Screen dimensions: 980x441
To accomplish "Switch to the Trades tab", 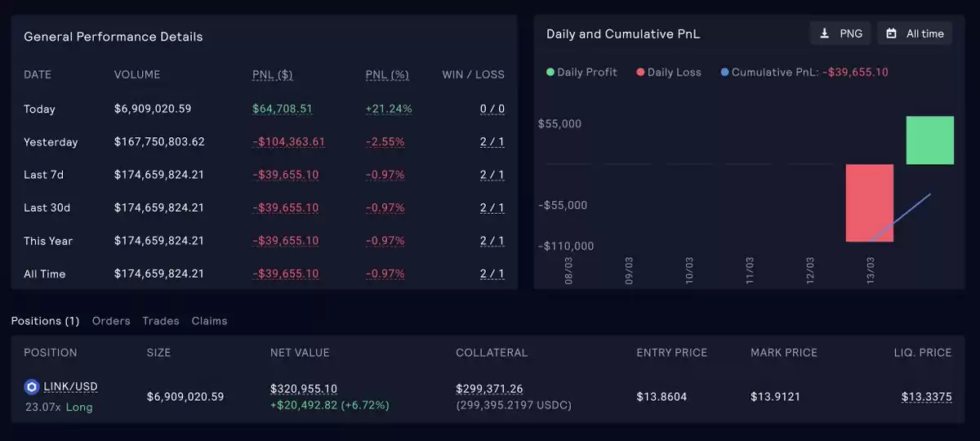I will (x=161, y=321).
